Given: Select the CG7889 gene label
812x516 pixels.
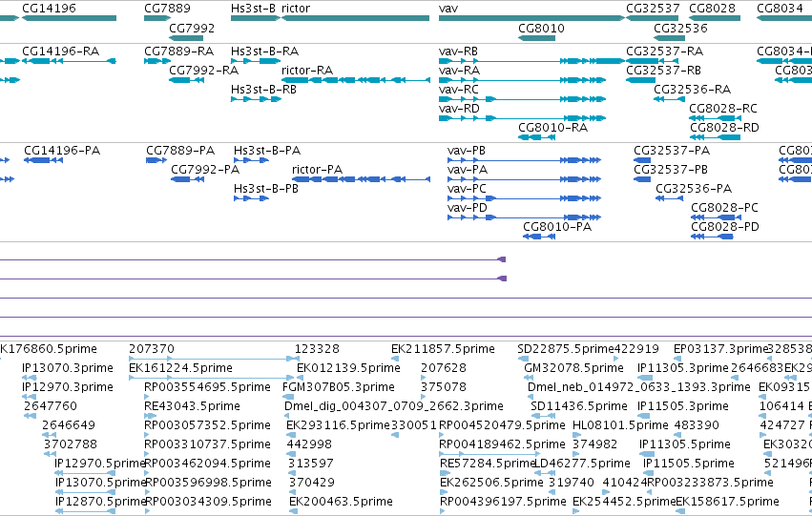Looking at the screenshot, I should point(167,9).
